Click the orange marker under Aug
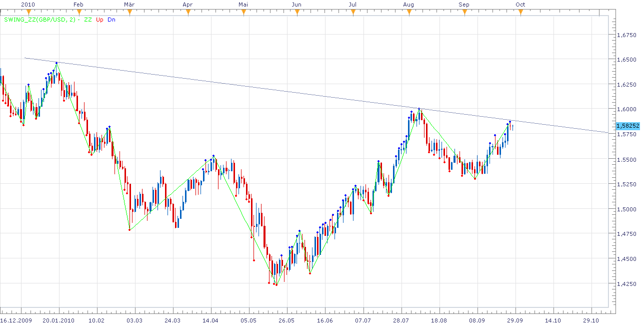 [408, 12]
